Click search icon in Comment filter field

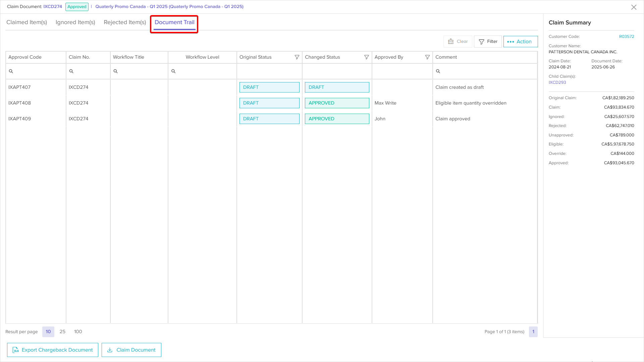[x=438, y=71]
